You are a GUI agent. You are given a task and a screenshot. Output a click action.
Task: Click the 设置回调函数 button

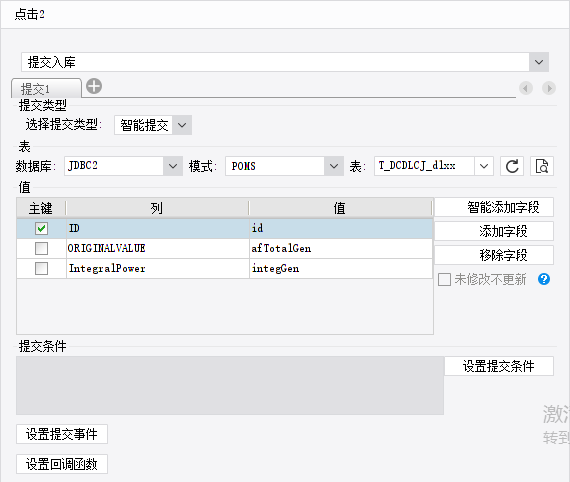tap(62, 464)
